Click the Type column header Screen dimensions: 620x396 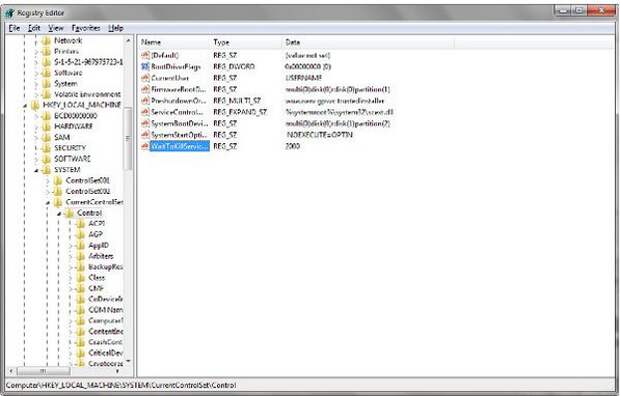point(246,42)
